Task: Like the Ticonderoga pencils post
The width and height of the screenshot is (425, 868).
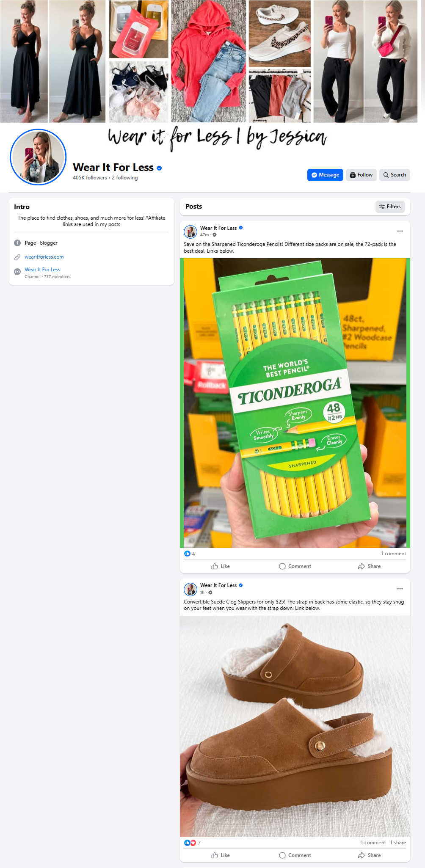Action: point(221,566)
